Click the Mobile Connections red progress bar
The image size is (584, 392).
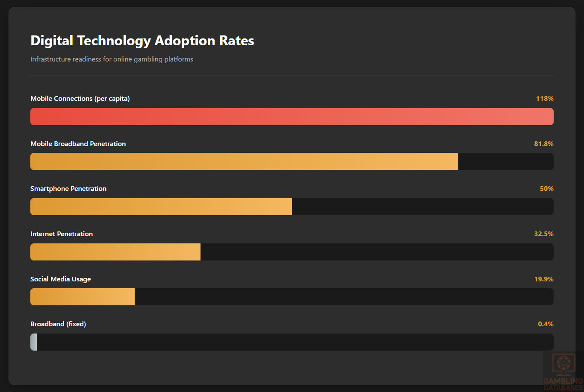(292, 117)
